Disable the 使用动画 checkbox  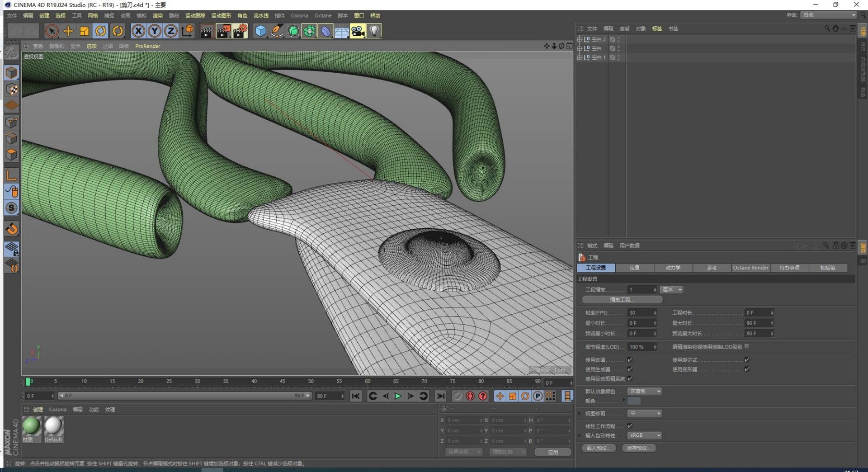[630, 360]
